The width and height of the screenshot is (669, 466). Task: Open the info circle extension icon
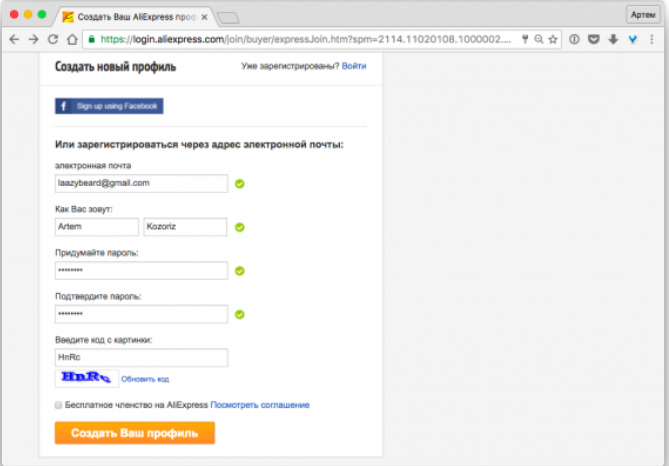[x=574, y=39]
